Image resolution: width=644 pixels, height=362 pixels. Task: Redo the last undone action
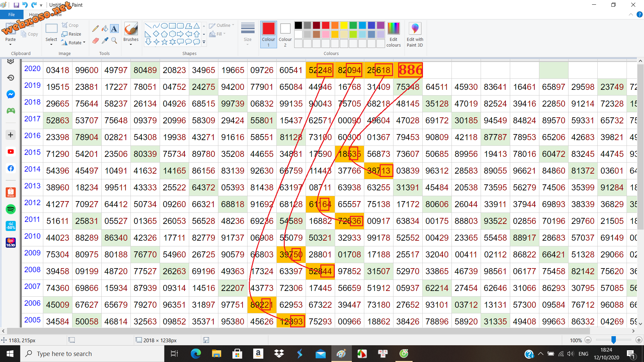coord(34,5)
